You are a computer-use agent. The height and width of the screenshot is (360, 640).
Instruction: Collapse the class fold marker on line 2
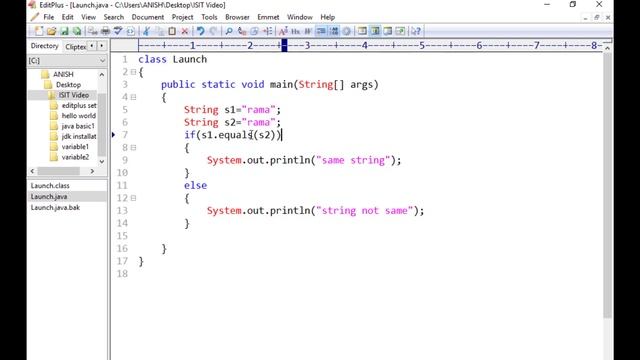tap(133, 72)
